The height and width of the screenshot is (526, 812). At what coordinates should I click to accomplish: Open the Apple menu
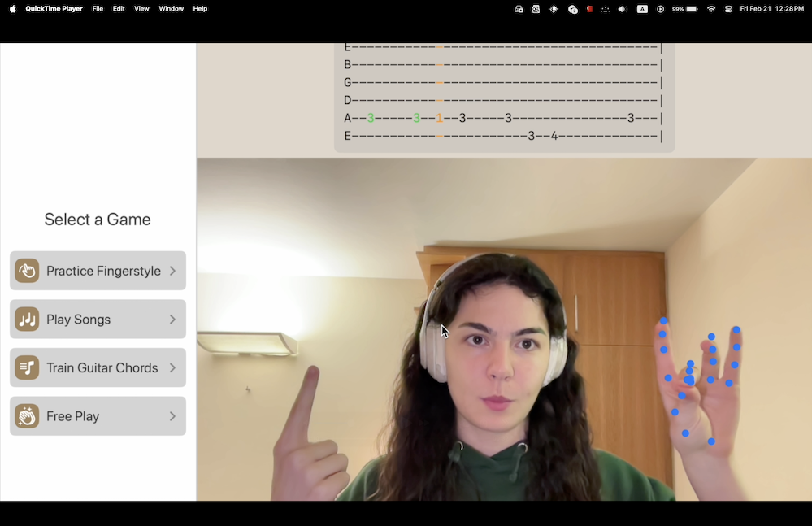pos(12,9)
